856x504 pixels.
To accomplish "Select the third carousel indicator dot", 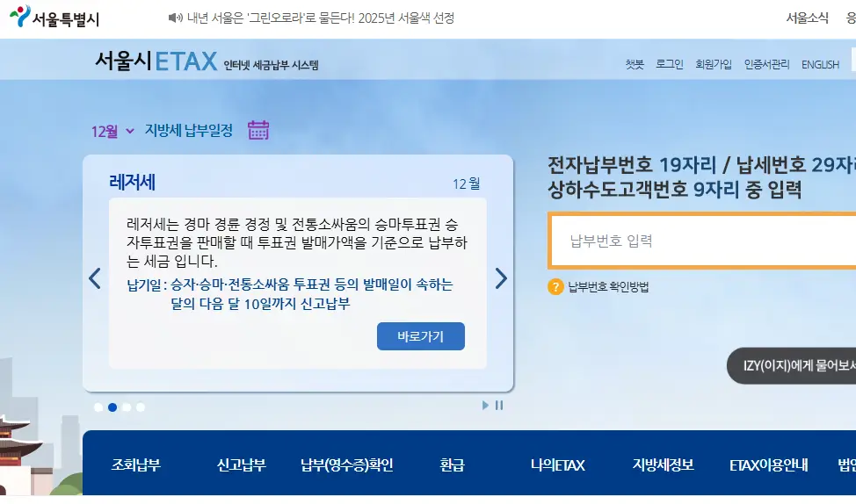I will click(127, 407).
